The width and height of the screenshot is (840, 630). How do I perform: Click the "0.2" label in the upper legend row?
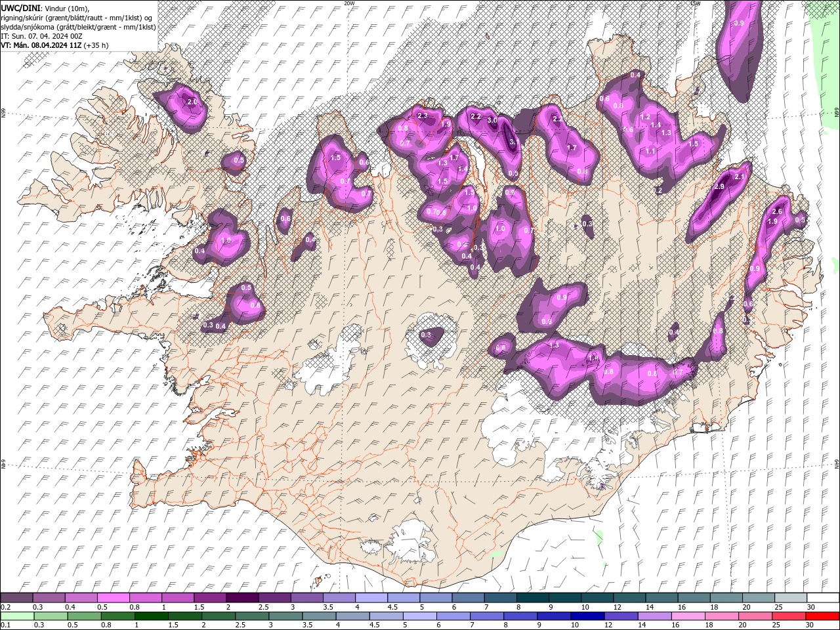click(5, 607)
